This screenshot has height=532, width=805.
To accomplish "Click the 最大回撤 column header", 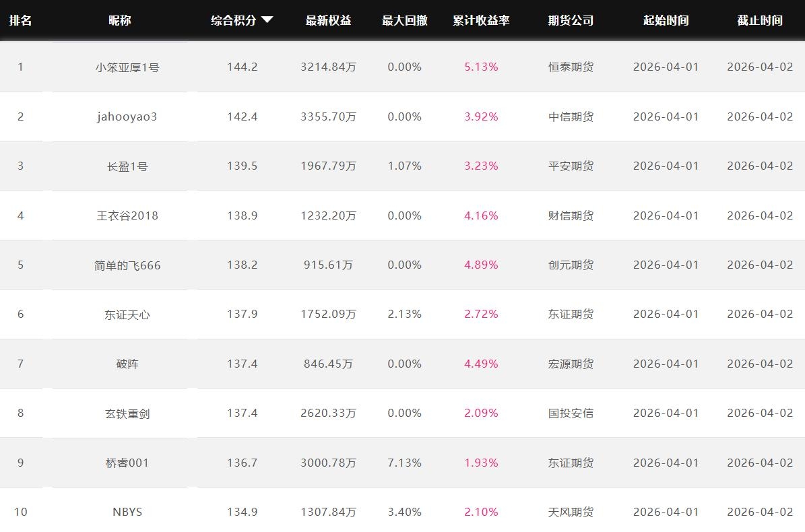I will coord(404,20).
